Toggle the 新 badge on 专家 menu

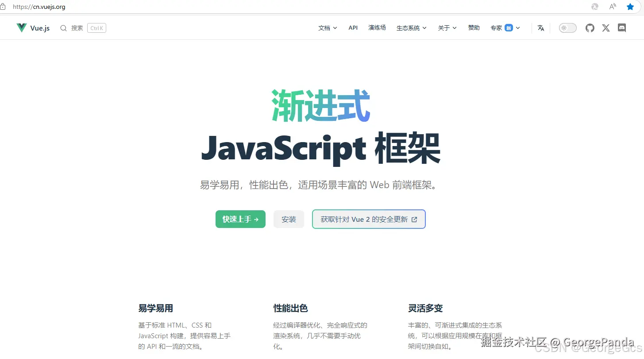tap(509, 27)
